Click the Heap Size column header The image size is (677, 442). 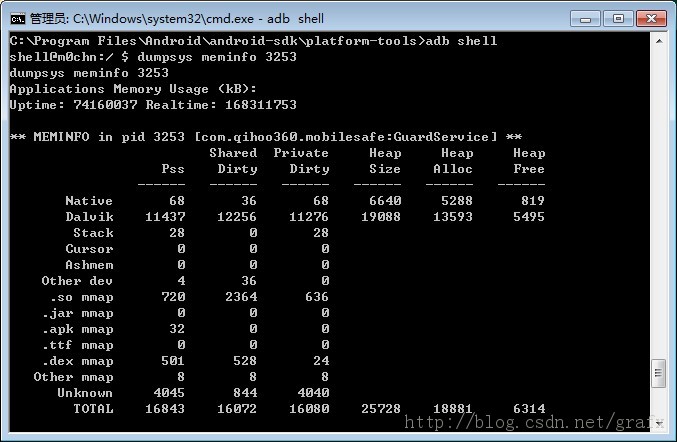(x=385, y=161)
